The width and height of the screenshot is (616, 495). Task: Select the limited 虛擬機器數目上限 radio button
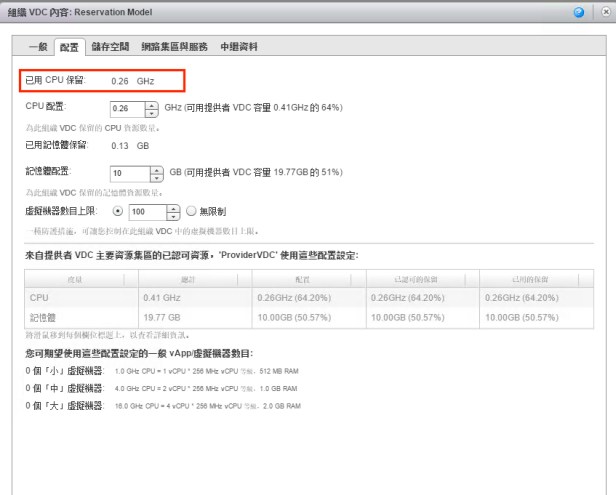[x=117, y=211]
